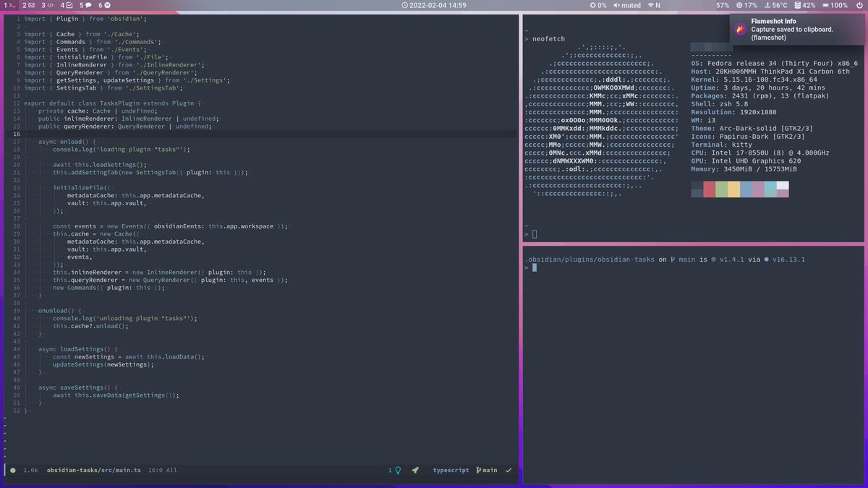Click the this.cache?.unload() line
This screenshot has width=868, height=488.
tap(90, 326)
